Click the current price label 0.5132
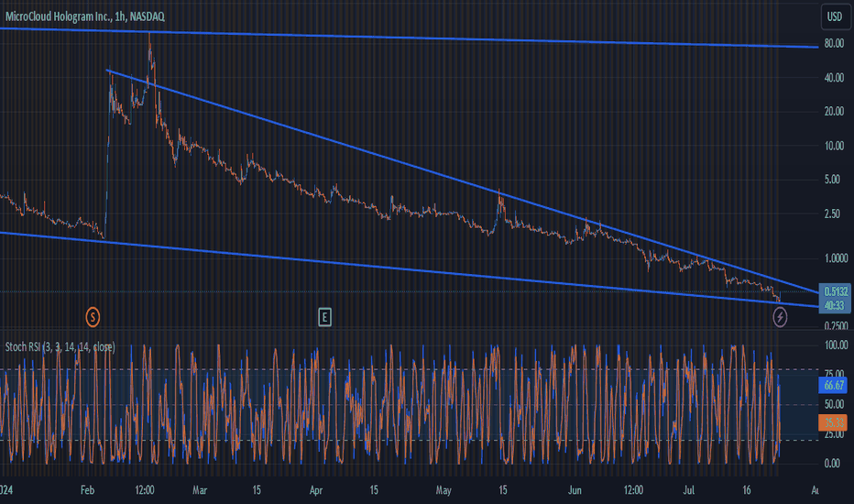Viewport: 854px width, 504px height. tap(836, 291)
